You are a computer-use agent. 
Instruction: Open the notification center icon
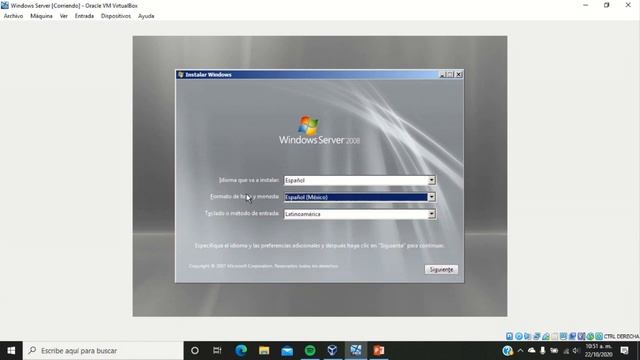click(624, 351)
